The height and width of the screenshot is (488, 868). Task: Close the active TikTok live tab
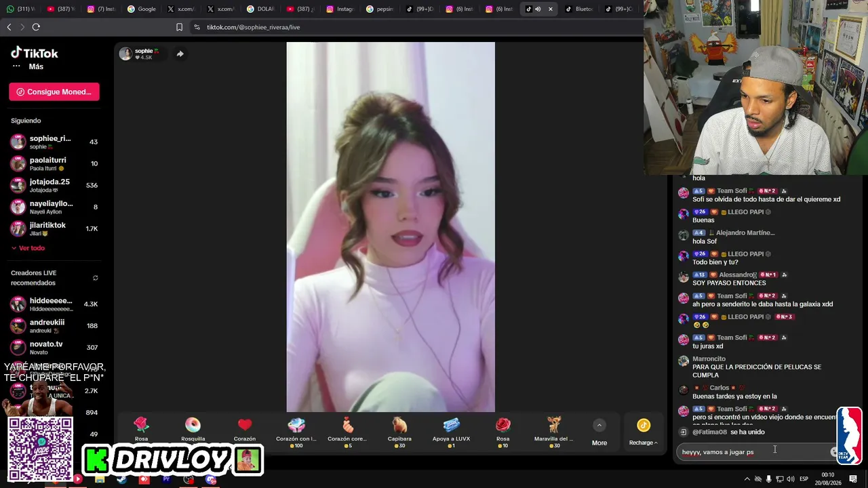pos(550,9)
